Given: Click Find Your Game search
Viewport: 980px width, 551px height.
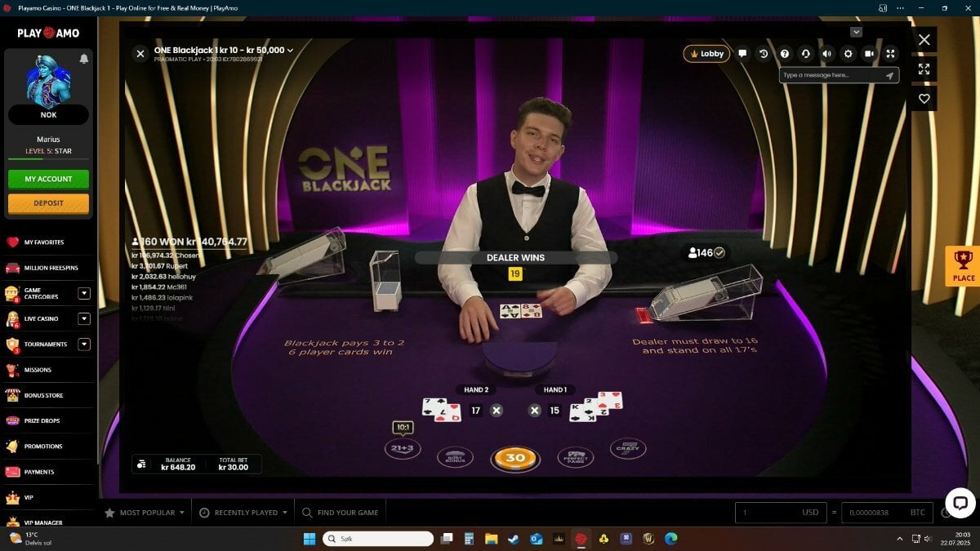Looking at the screenshot, I should click(341, 513).
